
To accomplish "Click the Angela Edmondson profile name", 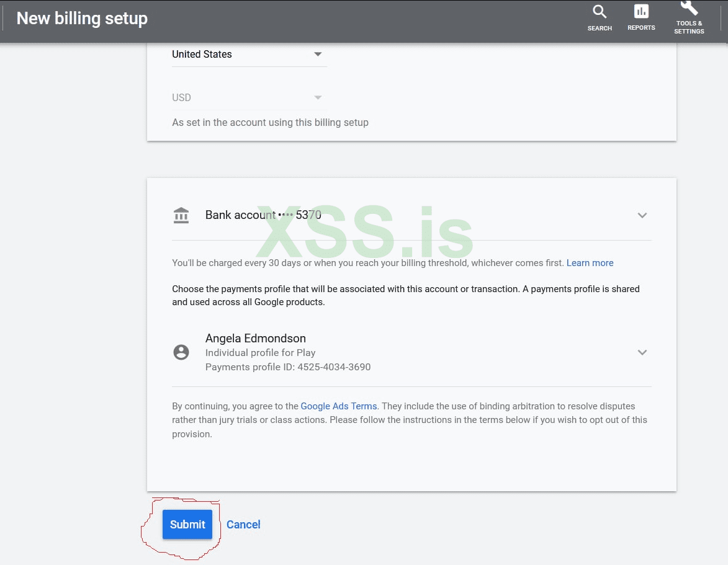I will coord(256,338).
